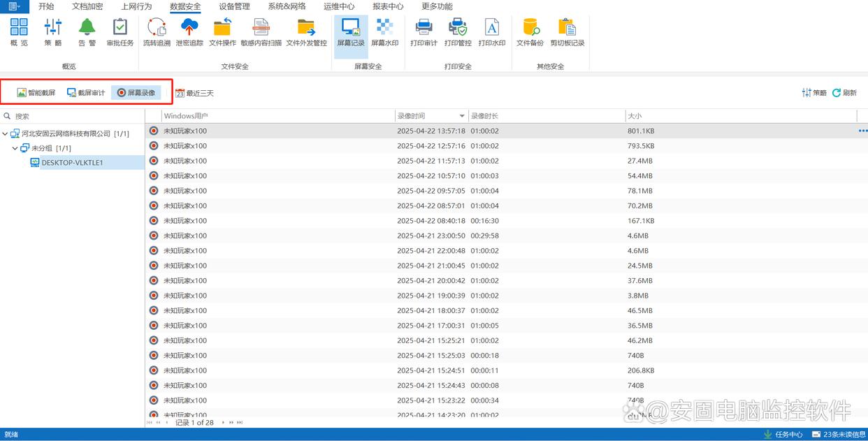Select the 屏幕录像 view toggle
This screenshot has width=868, height=441.
pos(136,92)
